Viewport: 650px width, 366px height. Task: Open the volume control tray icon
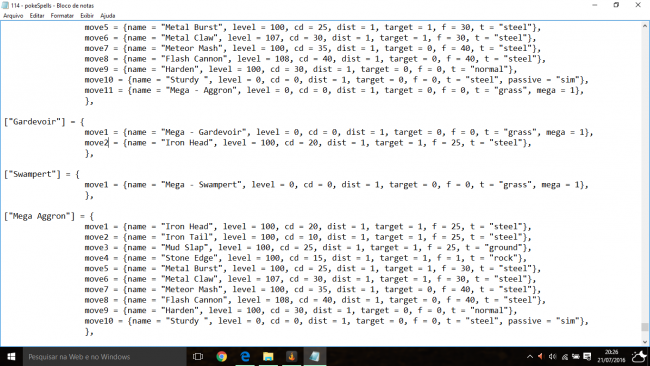(553, 356)
